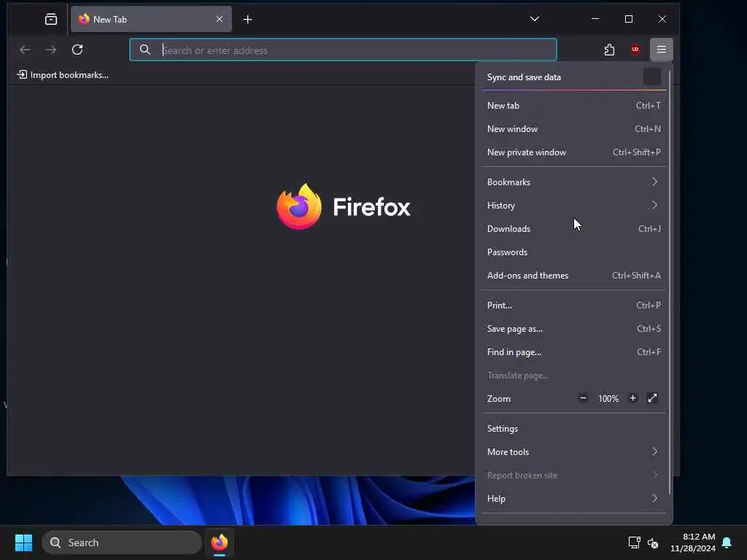Open Settings from menu
The width and height of the screenshot is (747, 560).
(573, 429)
